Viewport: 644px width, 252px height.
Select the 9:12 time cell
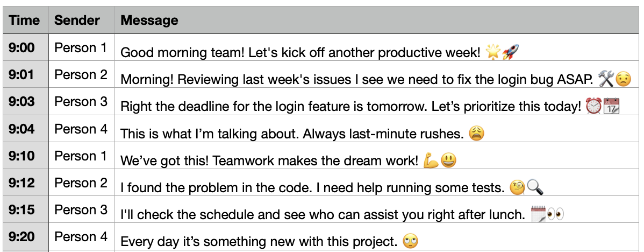click(22, 183)
